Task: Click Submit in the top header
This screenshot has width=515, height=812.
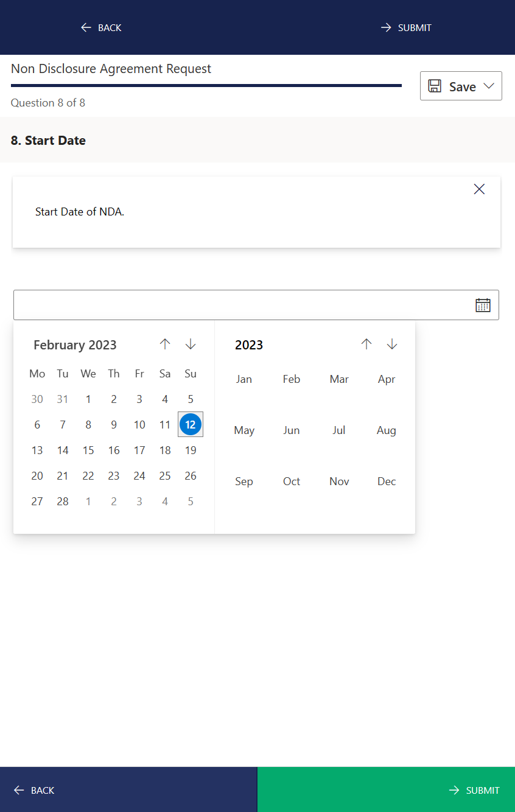Action: coord(406,27)
